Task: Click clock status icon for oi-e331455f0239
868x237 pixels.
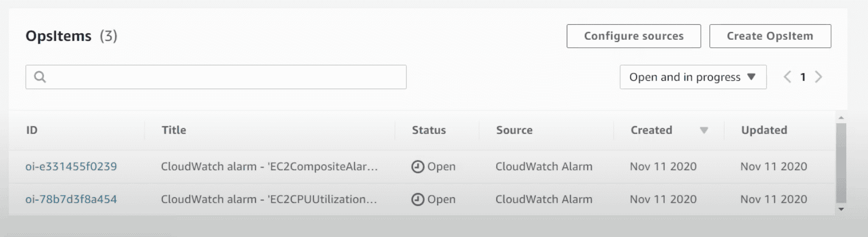Action: point(417,167)
